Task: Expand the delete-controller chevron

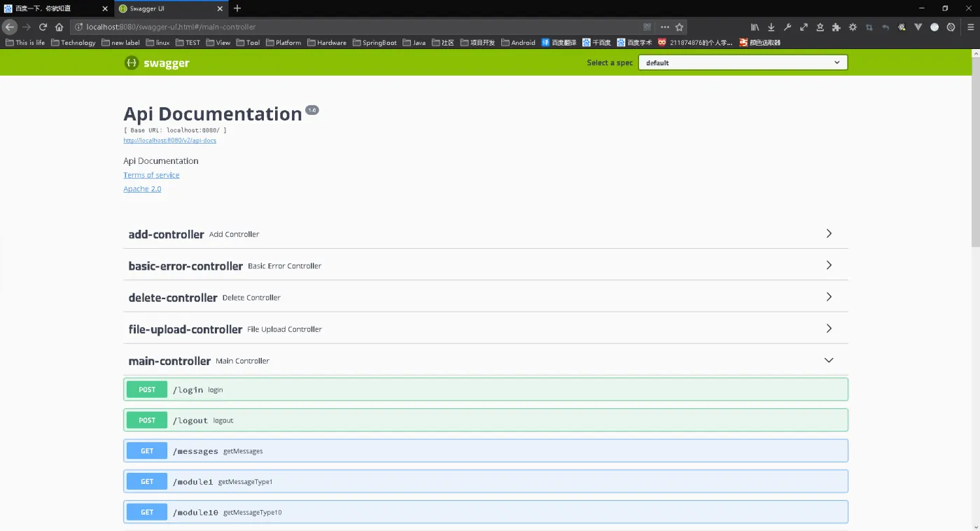Action: click(x=829, y=297)
